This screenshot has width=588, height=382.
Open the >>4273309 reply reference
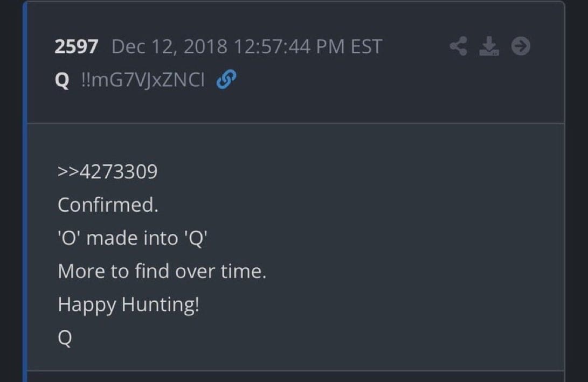click(107, 172)
